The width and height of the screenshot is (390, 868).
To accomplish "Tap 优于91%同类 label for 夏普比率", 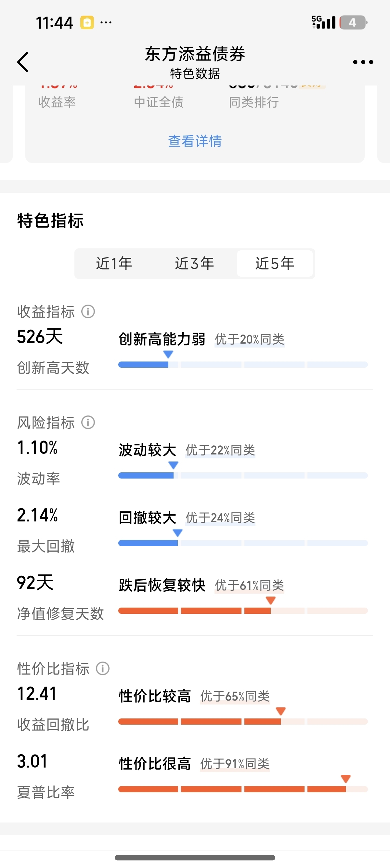I will coord(235,764).
